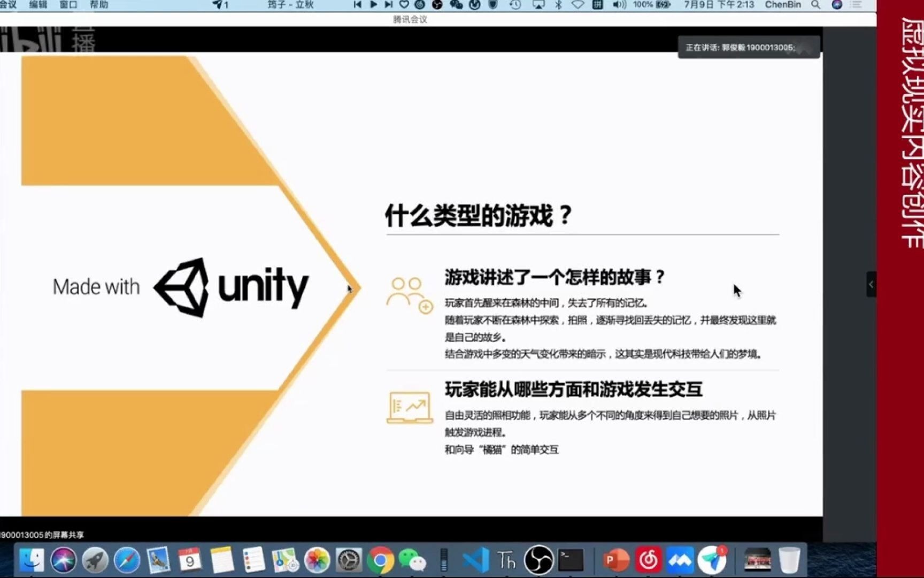Skip to next track in menu bar
The height and width of the screenshot is (578, 924).
389,5
